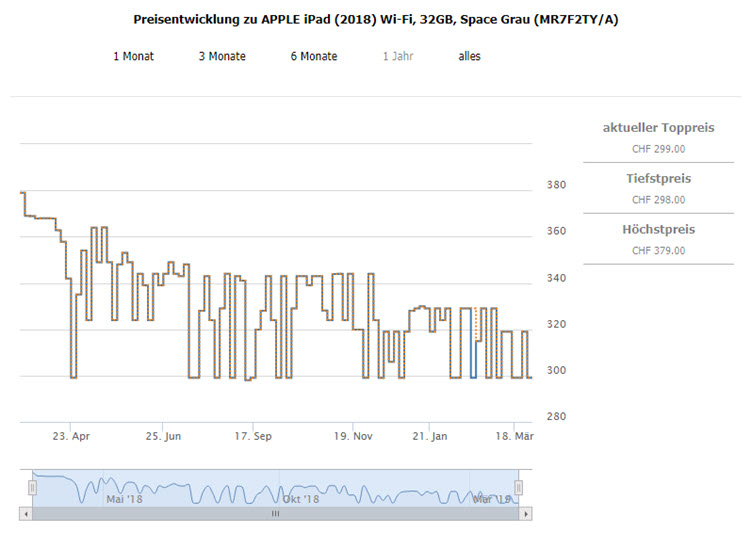
Task: Display the full range with alles
Action: pyautogui.click(x=470, y=56)
